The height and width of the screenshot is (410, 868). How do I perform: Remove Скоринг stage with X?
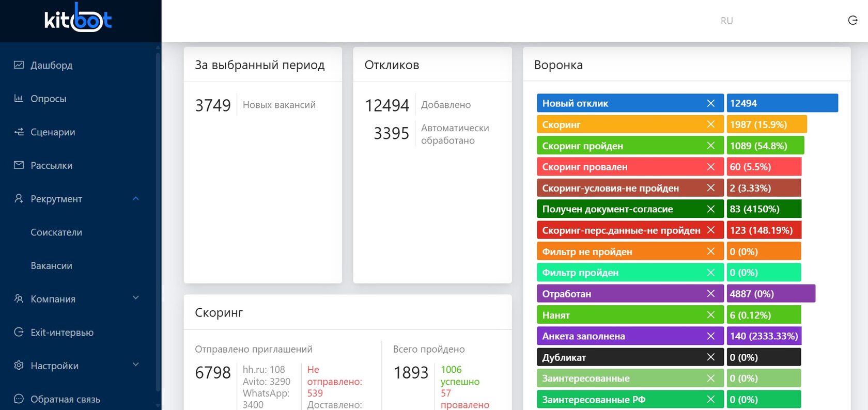point(711,124)
